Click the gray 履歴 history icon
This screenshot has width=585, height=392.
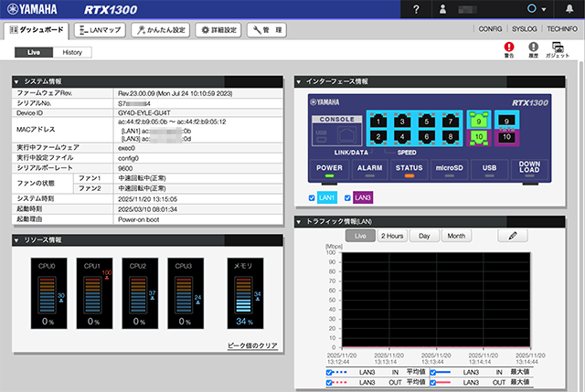(x=534, y=49)
